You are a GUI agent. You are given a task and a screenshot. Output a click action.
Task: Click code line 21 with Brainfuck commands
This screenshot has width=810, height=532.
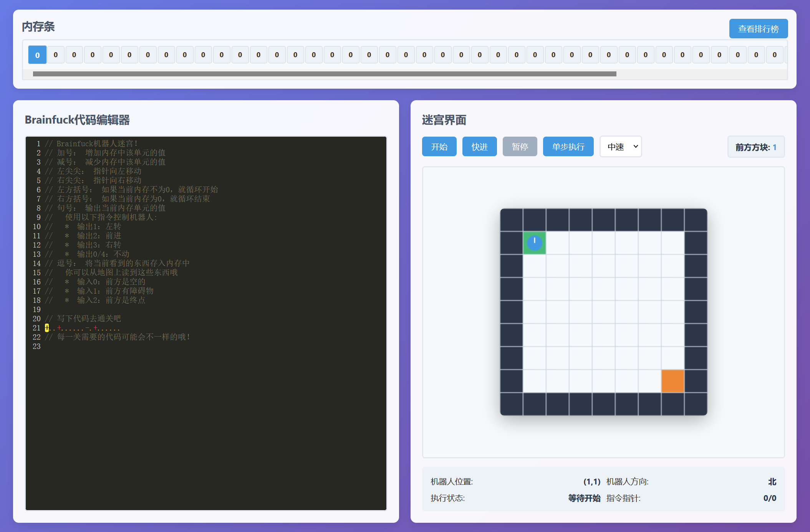coord(83,328)
